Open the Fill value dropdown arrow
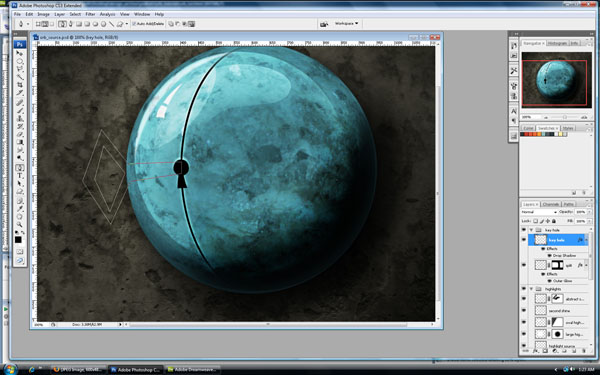Viewport: 600px width, 375px height. [x=589, y=221]
